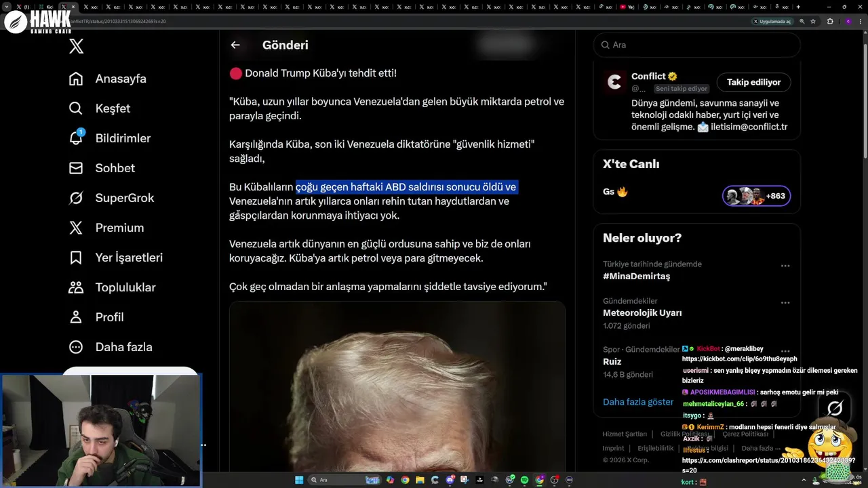
Task: Open Gizlilik Politikası footer link
Action: (x=684, y=434)
